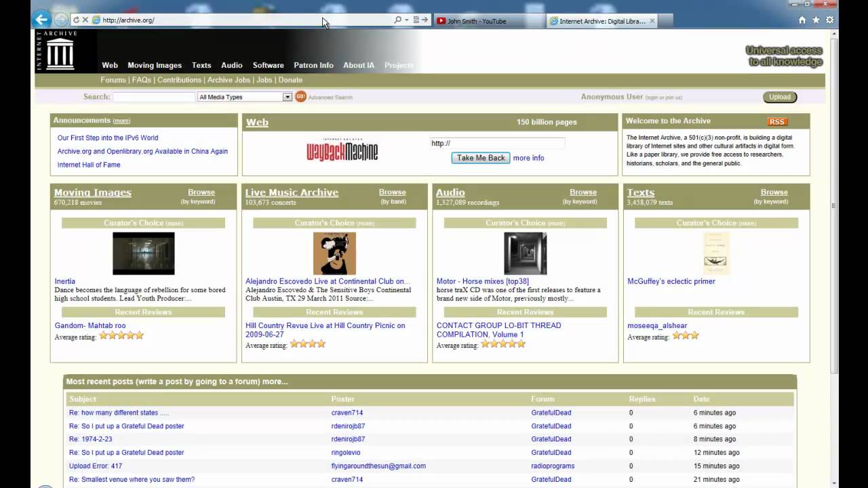
Task: Click Browse by band under Live Music Archive
Action: click(392, 192)
